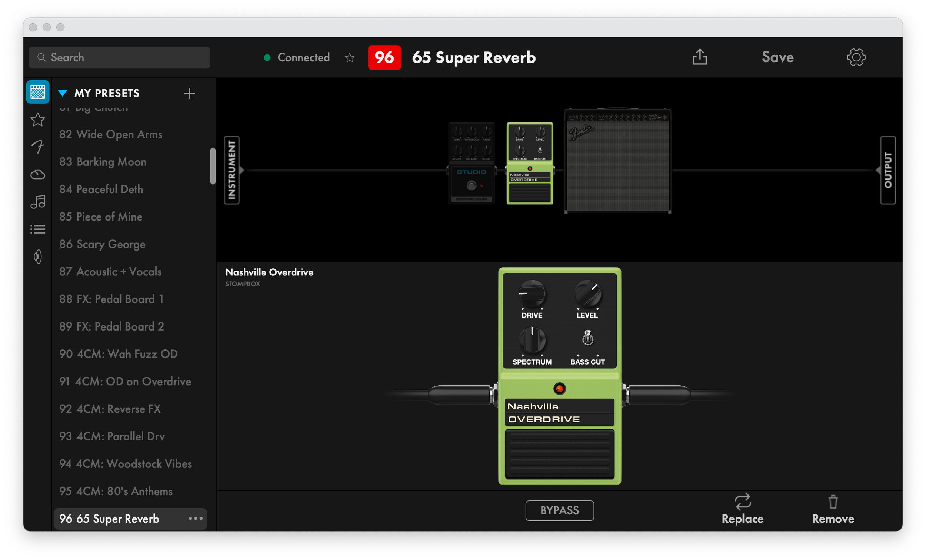Open the favorites star sidebar icon
The image size is (926, 560).
pyautogui.click(x=37, y=120)
